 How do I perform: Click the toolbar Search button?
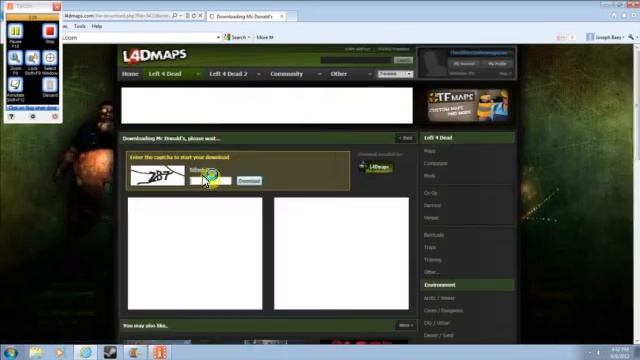point(237,38)
